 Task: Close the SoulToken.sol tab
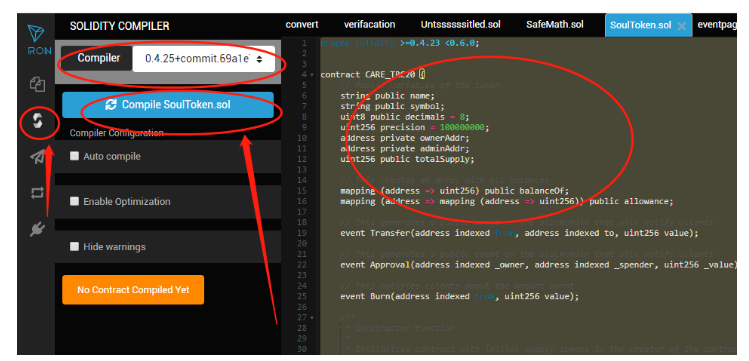click(682, 26)
